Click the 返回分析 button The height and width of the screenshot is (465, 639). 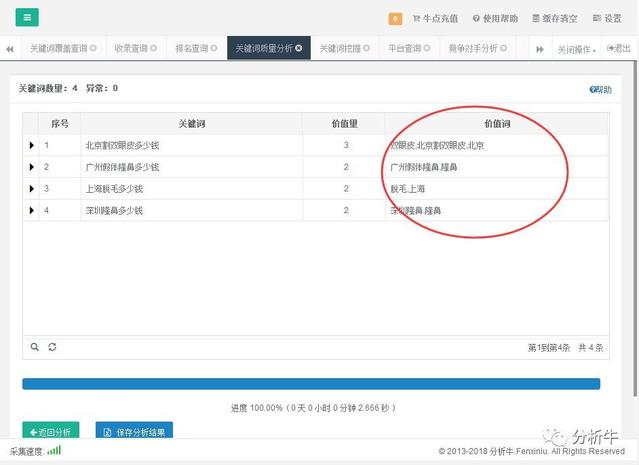click(x=50, y=432)
